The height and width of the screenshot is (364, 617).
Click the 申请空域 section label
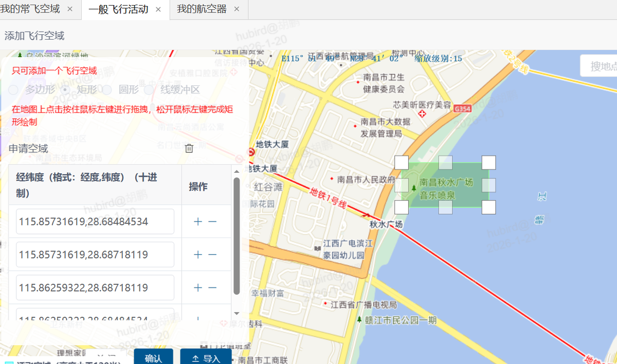click(x=29, y=149)
